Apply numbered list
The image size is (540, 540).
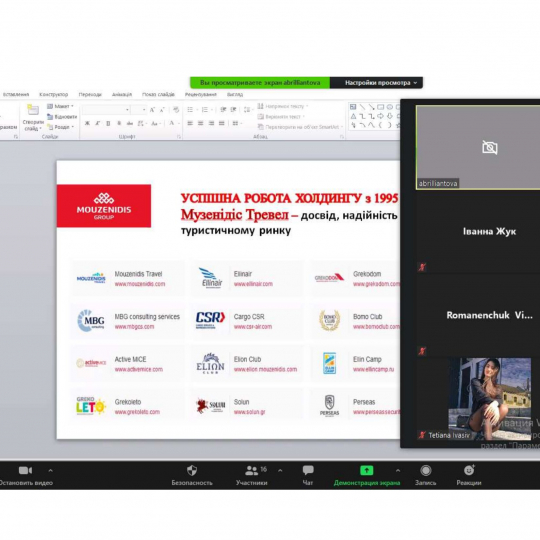tap(205, 110)
